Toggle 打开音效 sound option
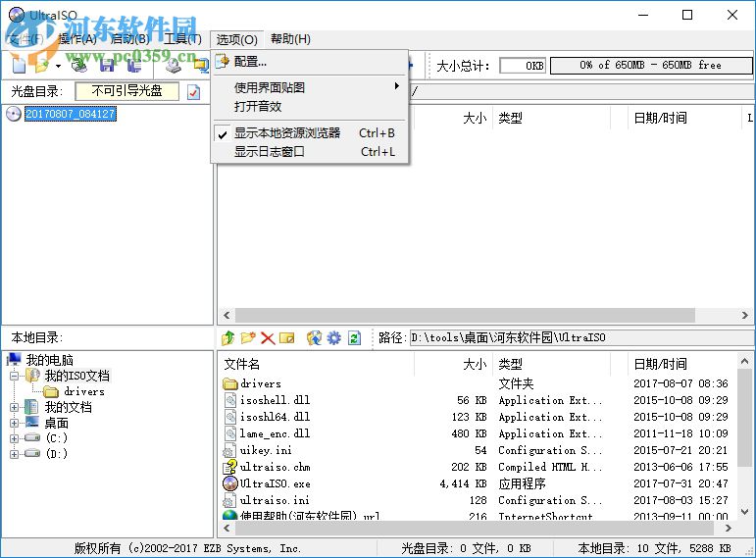 pos(310,107)
